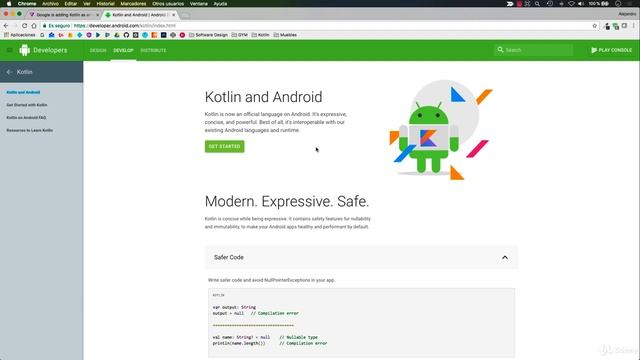Open the Kotlin bookmark folder
The height and width of the screenshot is (360, 640).
(x=260, y=35)
